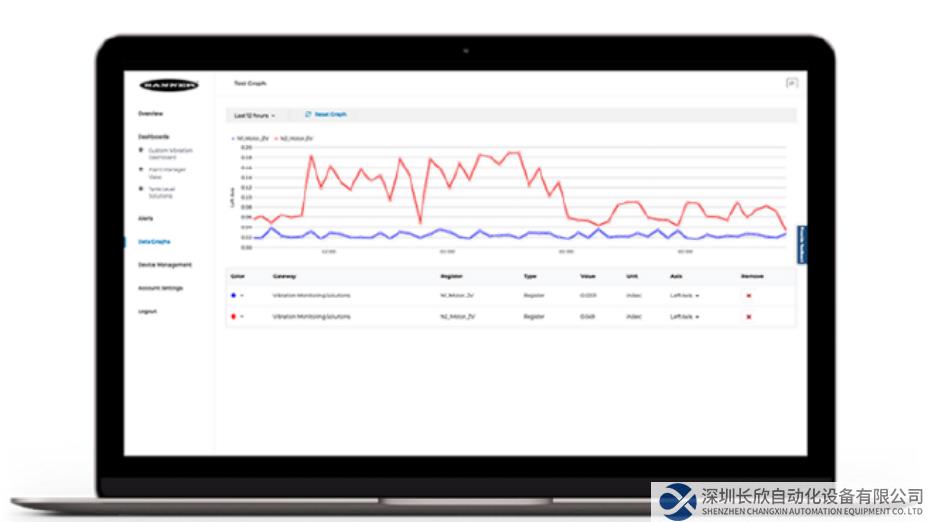Go to Overview in the sidebar

[x=151, y=114]
